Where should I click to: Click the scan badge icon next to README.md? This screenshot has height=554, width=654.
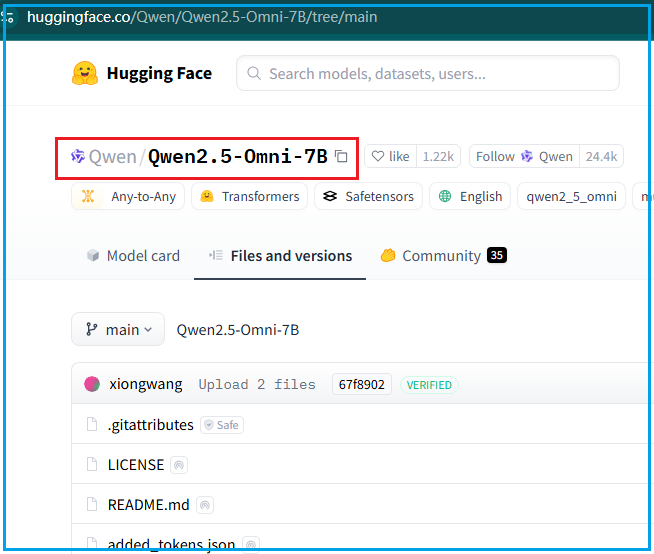(x=205, y=505)
